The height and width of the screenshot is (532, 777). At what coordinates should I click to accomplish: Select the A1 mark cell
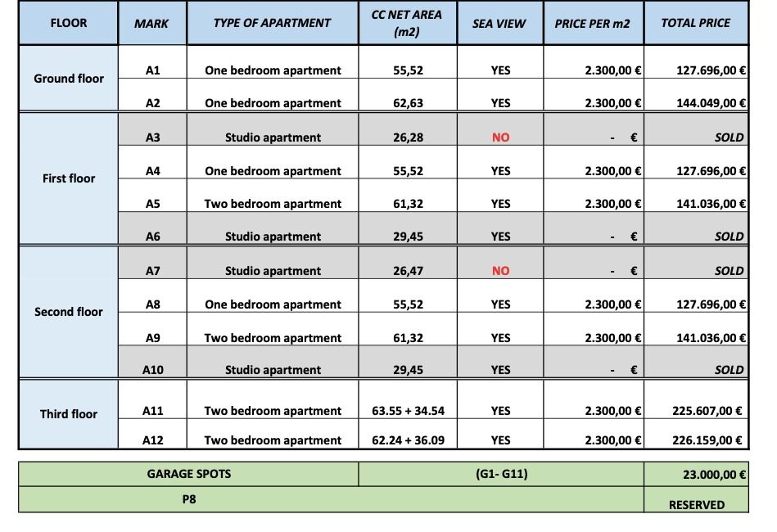(152, 62)
